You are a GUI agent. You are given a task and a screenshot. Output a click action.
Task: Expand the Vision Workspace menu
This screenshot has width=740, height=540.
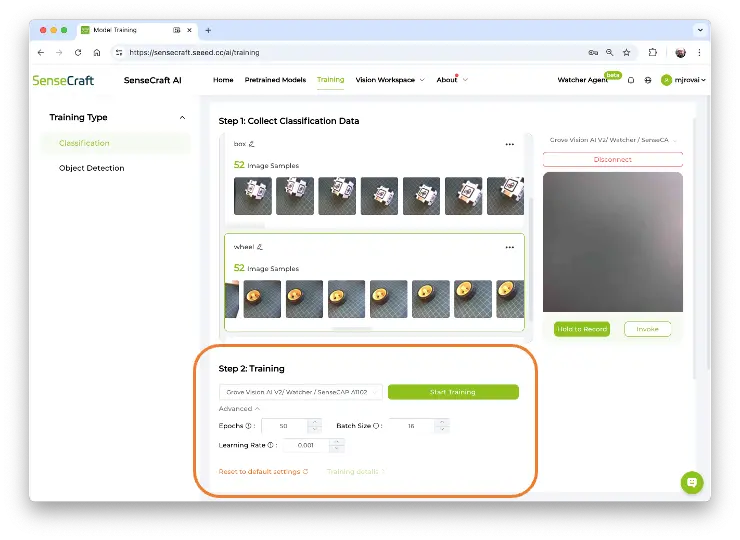390,80
